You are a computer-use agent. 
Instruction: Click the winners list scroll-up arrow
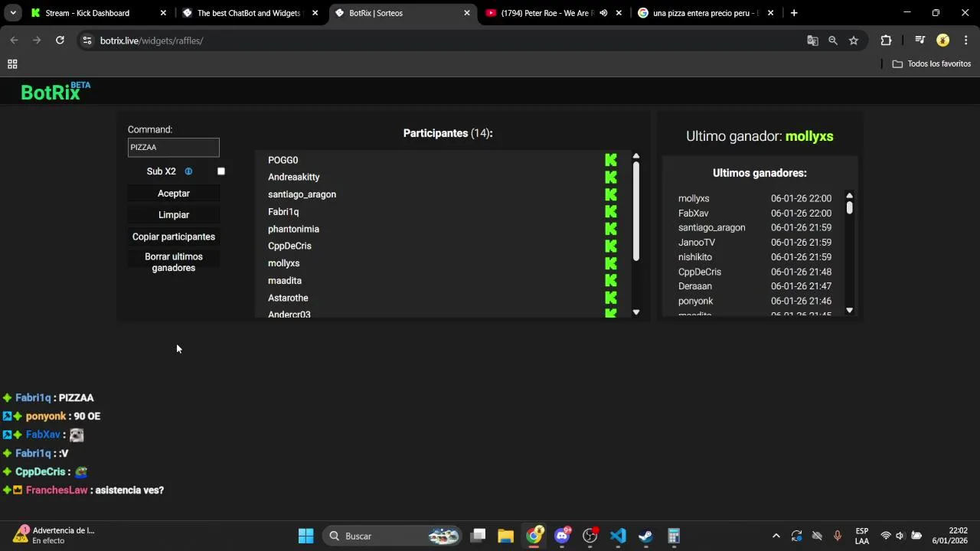click(849, 196)
